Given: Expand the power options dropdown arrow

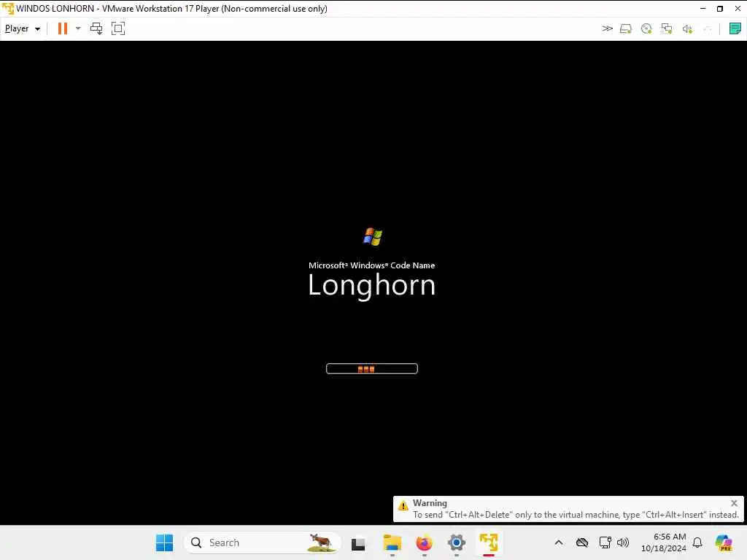Looking at the screenshot, I should click(x=78, y=28).
